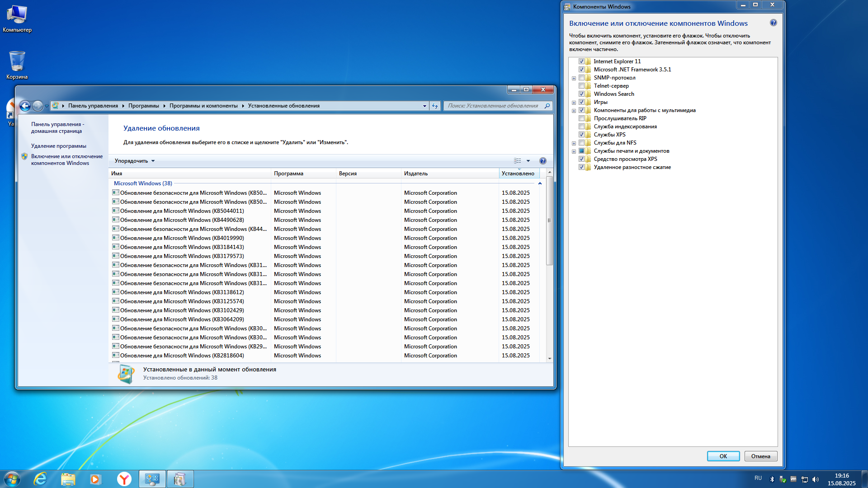
Task: Expand the SNMP-протокол tree node
Action: point(574,78)
